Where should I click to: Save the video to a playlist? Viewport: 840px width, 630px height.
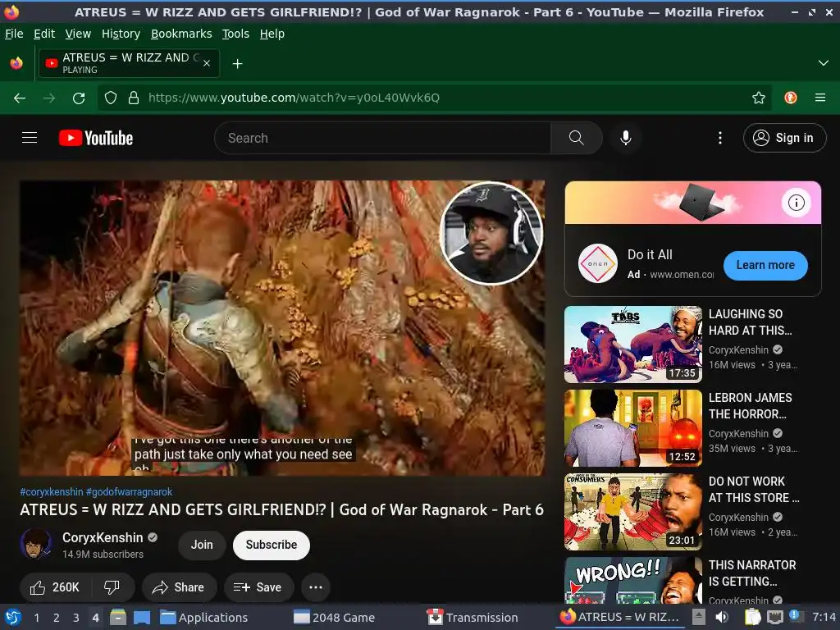coord(258,587)
